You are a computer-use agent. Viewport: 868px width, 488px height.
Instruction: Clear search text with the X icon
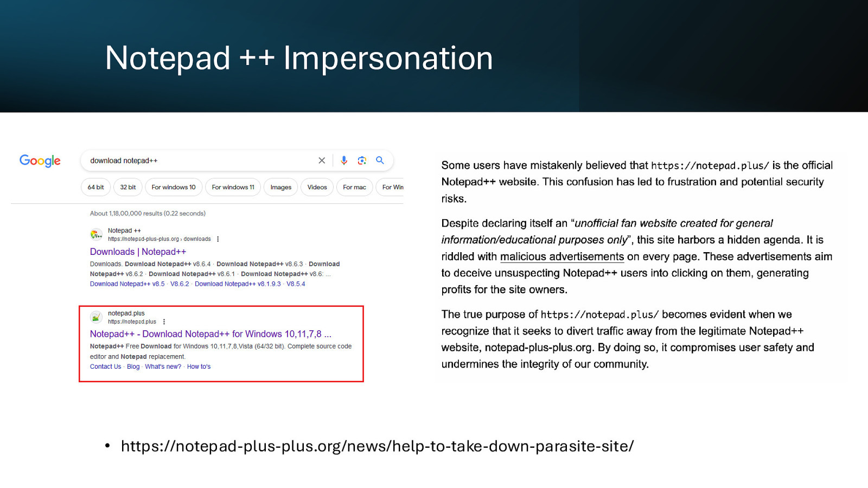(x=322, y=160)
